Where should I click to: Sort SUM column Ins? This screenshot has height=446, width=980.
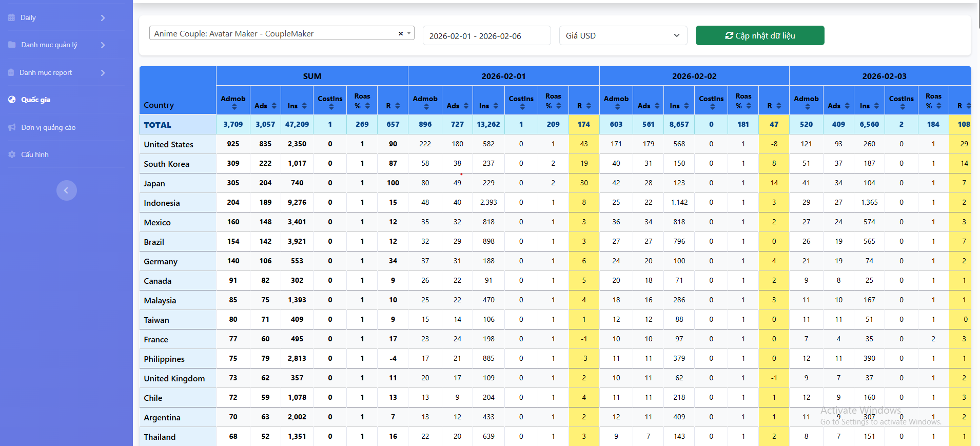[297, 106]
